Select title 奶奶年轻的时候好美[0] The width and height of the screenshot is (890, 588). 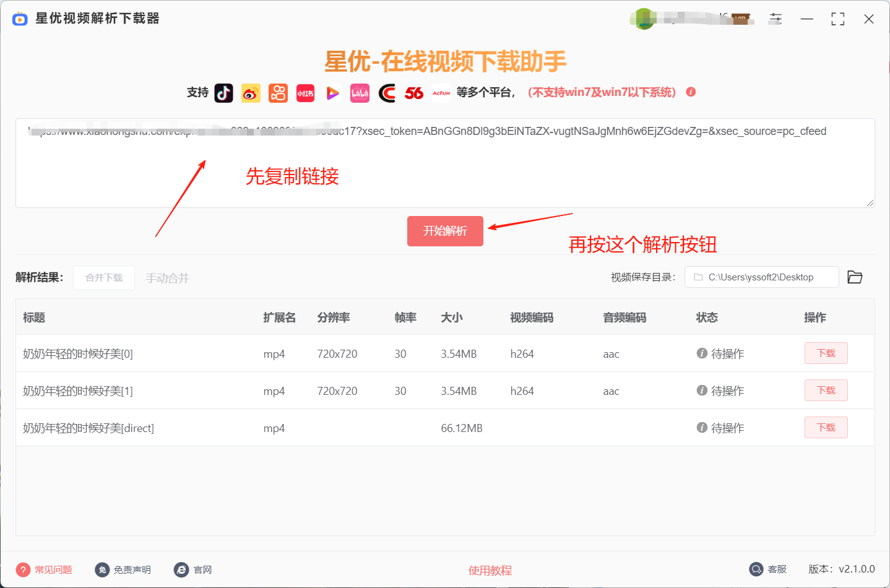coord(78,354)
